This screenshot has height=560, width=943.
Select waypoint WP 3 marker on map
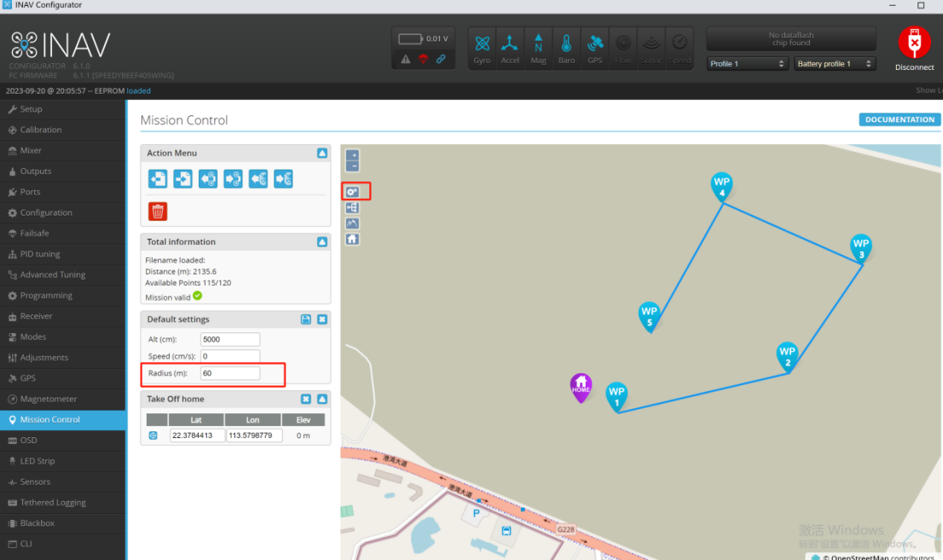861,248
